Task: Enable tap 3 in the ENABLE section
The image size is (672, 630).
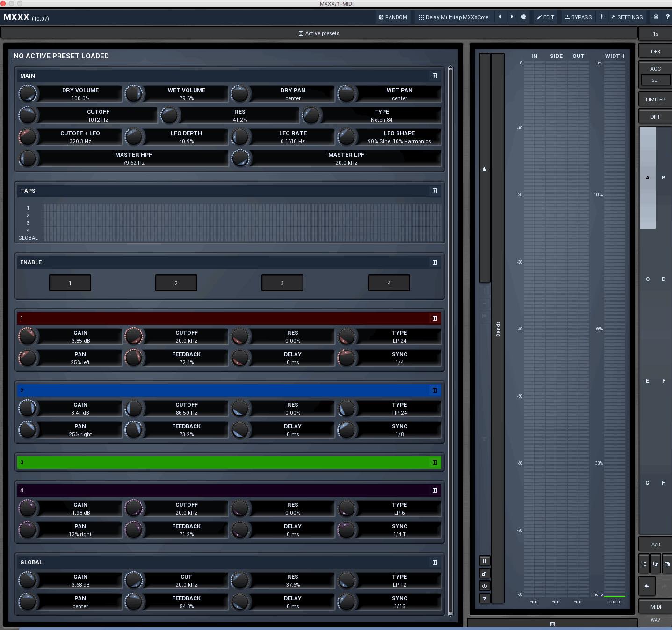Action: (x=282, y=283)
